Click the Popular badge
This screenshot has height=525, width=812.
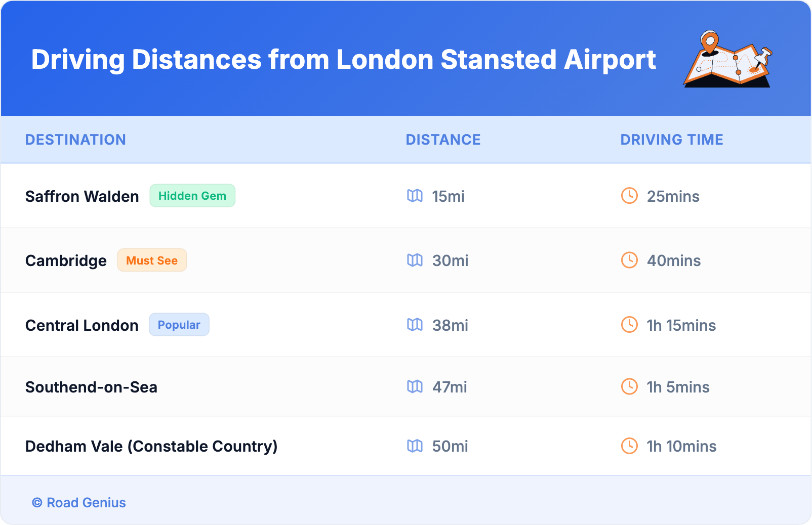pyautogui.click(x=179, y=325)
